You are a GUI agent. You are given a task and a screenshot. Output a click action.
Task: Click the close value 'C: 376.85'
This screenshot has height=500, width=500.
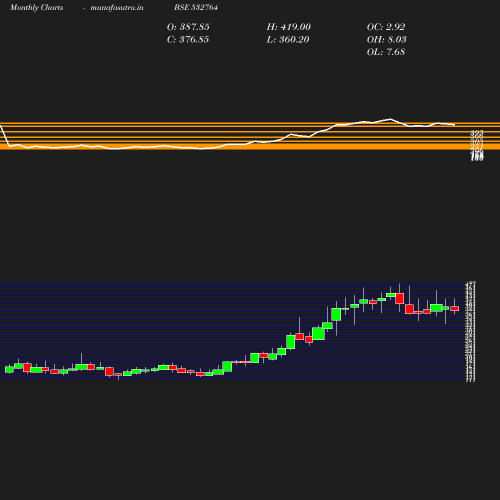[188, 40]
